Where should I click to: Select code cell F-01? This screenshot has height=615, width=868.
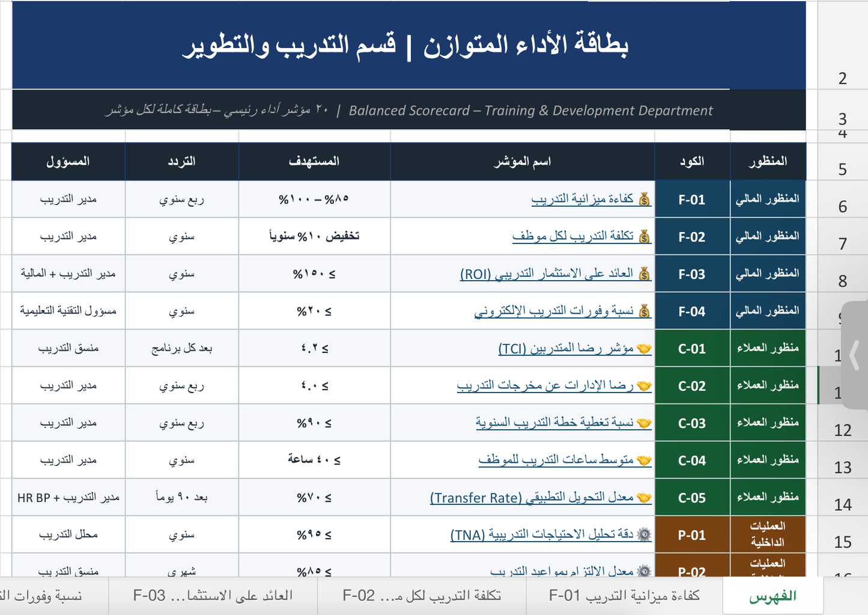[x=692, y=199]
